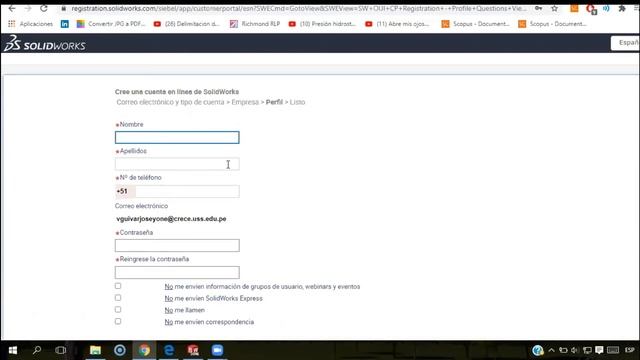Open Zoom from the taskbar

(218, 350)
